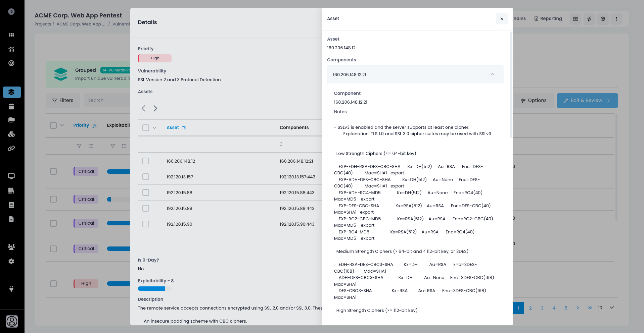Go to page 3 of results
The height and width of the screenshot is (333, 644).
point(542,308)
